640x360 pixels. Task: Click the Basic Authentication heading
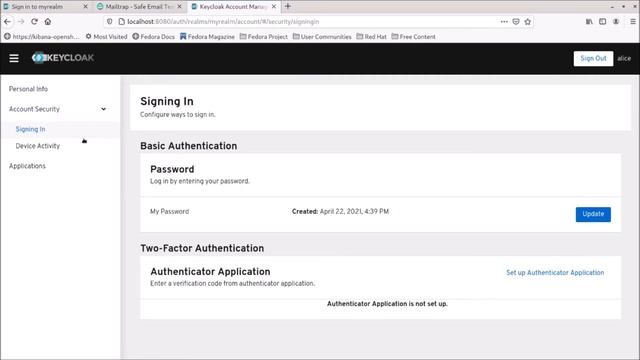pyautogui.click(x=189, y=146)
